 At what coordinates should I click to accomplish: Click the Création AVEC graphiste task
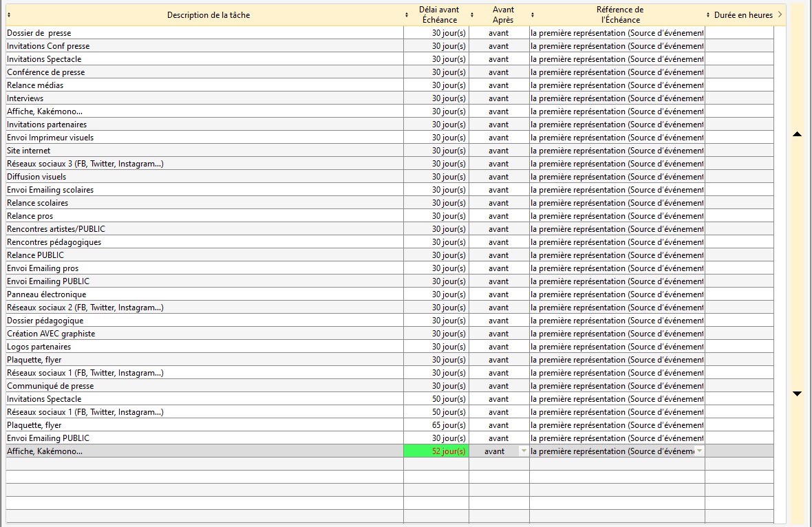click(52, 334)
